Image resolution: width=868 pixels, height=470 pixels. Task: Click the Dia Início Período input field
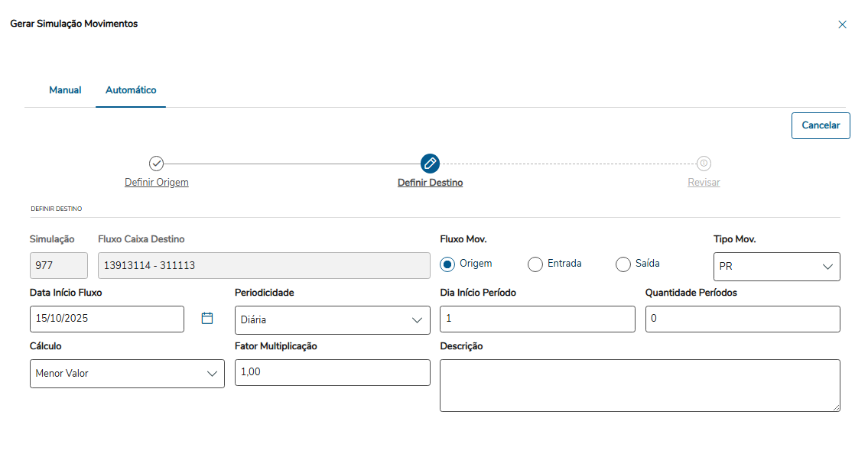coord(537,319)
